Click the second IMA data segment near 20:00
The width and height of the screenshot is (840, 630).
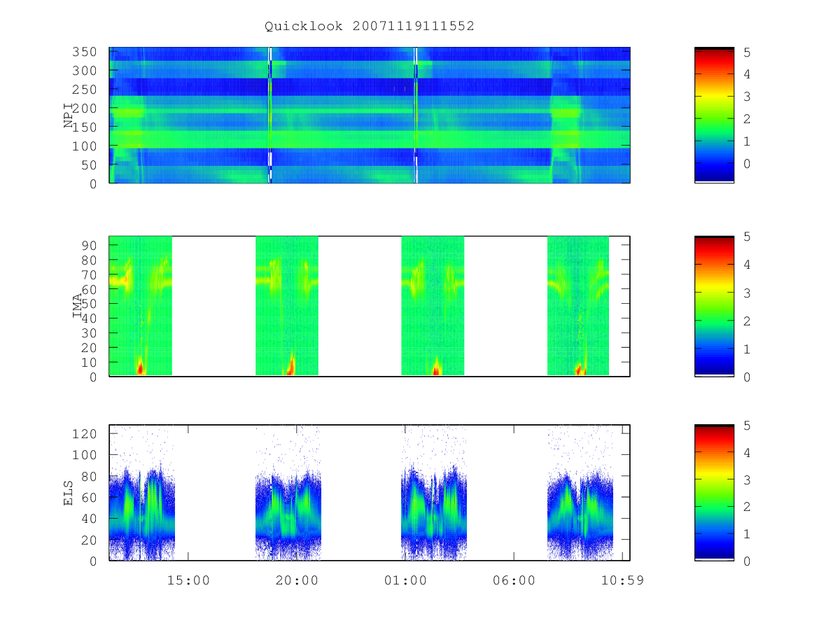tap(287, 306)
